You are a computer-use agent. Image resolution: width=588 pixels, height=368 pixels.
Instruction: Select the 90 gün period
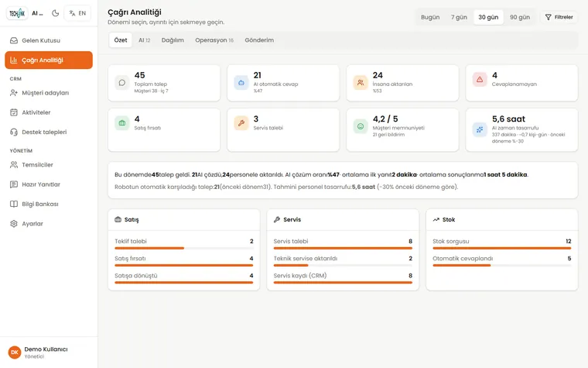(x=520, y=17)
